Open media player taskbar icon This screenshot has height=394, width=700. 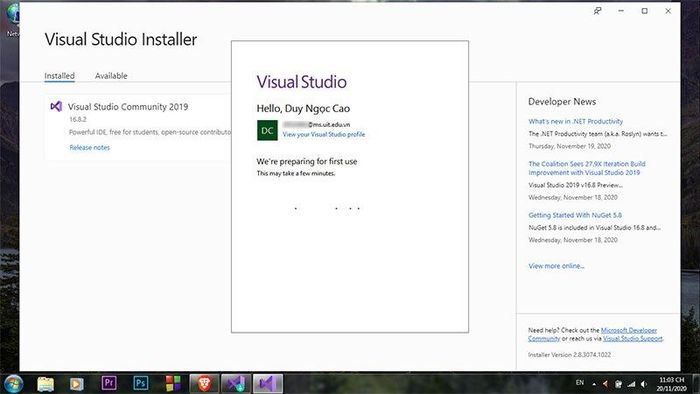76,383
